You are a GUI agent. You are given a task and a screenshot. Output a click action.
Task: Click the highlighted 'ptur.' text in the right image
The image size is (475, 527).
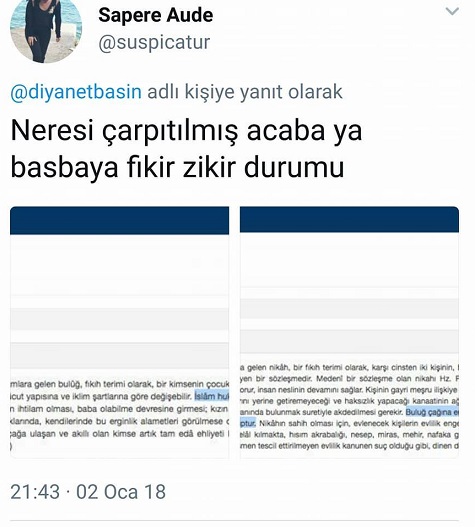248,423
